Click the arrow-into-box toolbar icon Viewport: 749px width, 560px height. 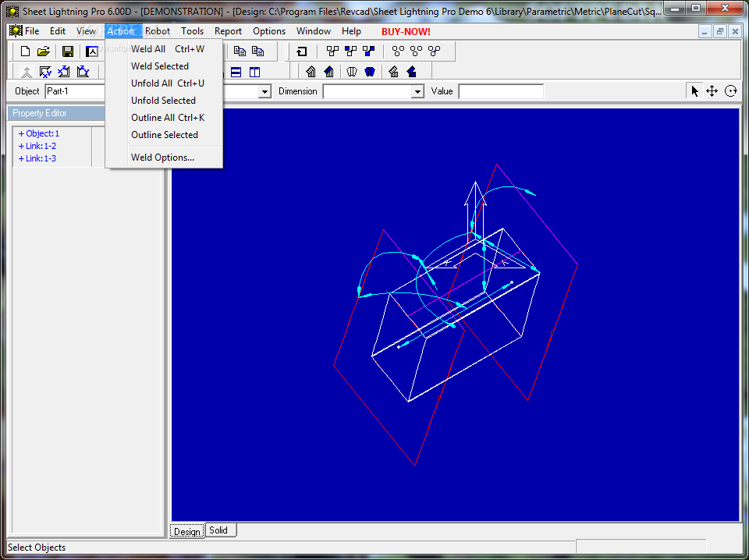[302, 51]
